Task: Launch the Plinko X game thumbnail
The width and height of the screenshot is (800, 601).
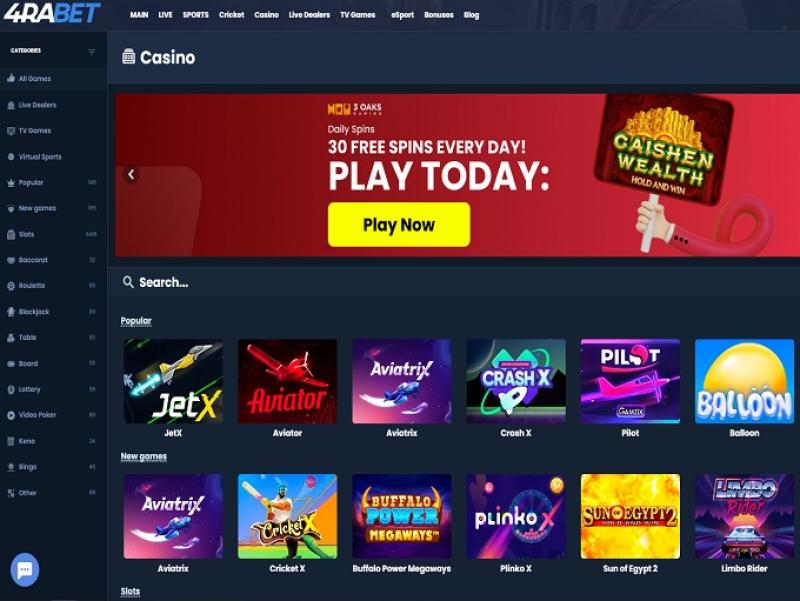Action: coord(516,516)
